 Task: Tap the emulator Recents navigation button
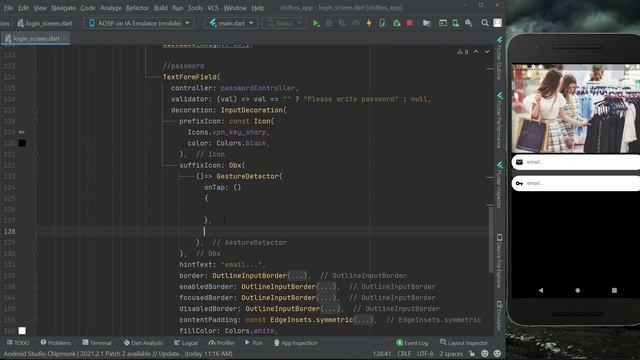[x=614, y=291]
